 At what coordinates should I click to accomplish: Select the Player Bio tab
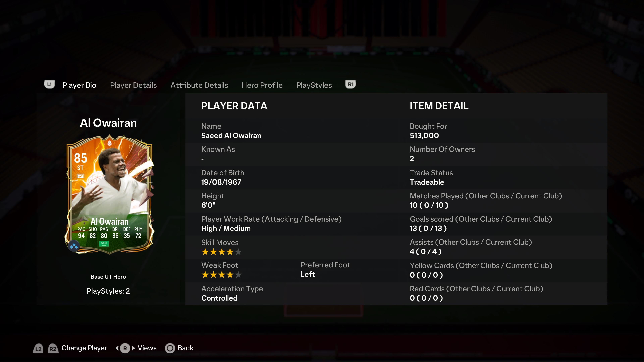click(79, 85)
